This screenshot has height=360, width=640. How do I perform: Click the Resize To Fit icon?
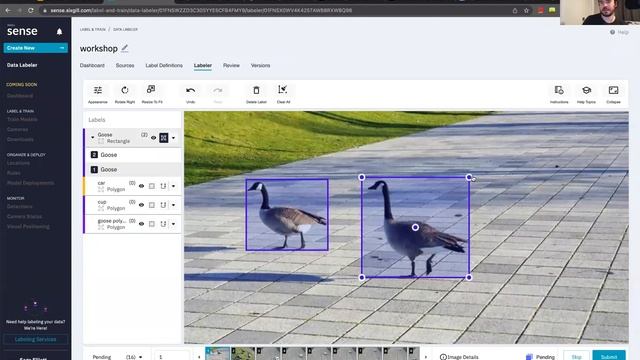tap(151, 89)
